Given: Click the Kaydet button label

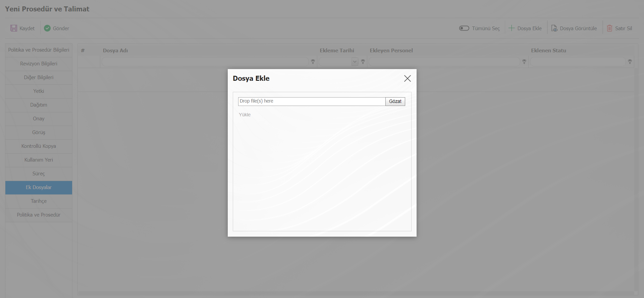Looking at the screenshot, I should (27, 28).
